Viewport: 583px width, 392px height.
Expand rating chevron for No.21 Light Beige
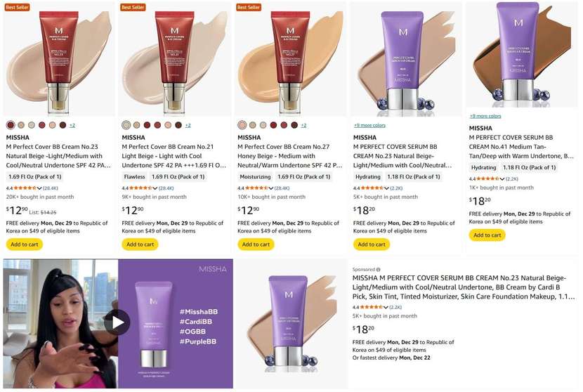pos(155,188)
